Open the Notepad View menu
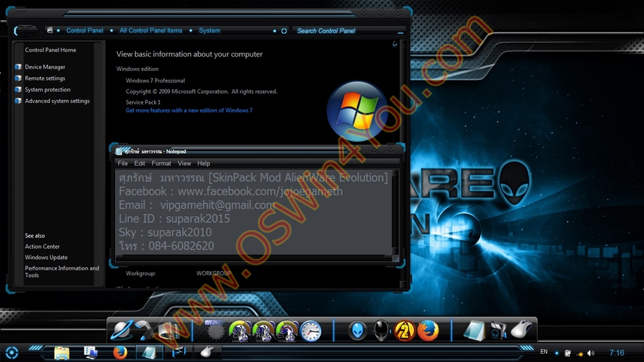Screen dimensions: 644x362 tap(184, 163)
